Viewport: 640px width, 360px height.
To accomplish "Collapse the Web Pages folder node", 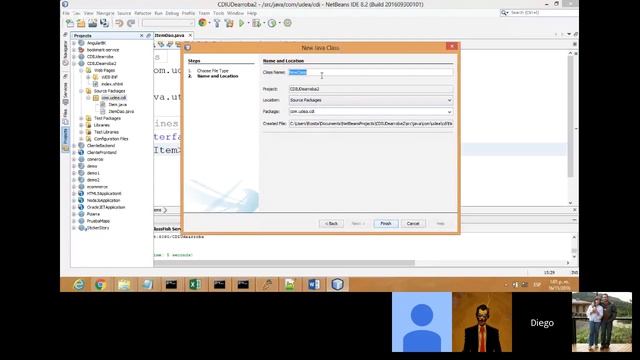I will pyautogui.click(x=81, y=70).
